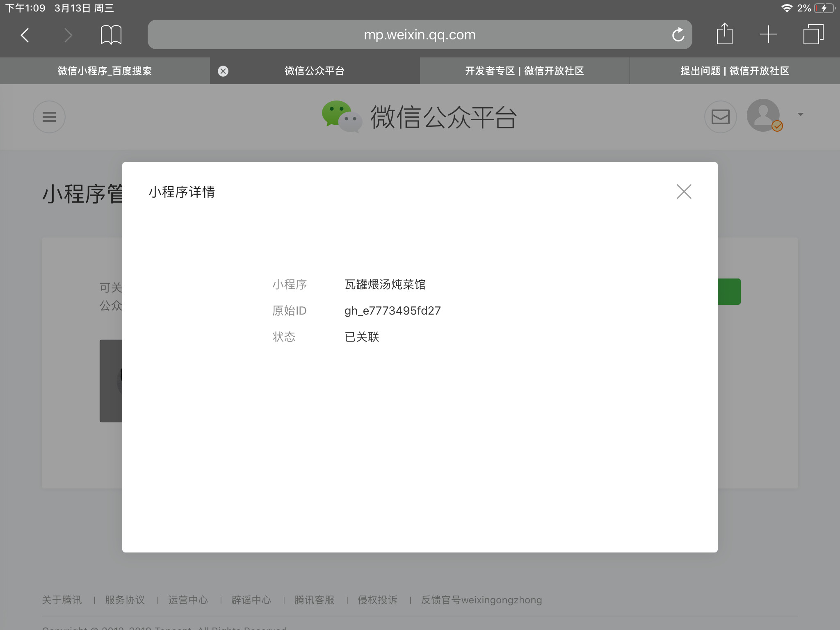Close the 小程序详情 dialog
This screenshot has width=840, height=630.
(x=684, y=192)
